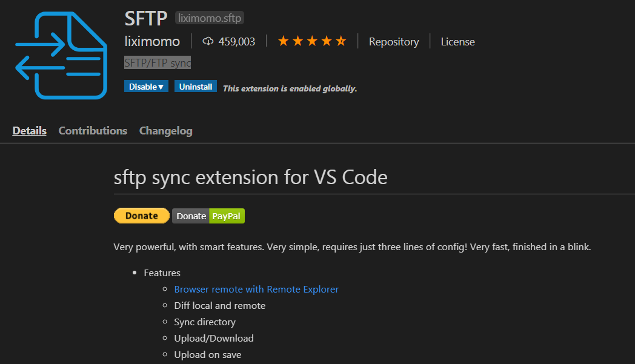The image size is (635, 364).
Task: Click the yellow Donate button
Action: (x=141, y=216)
